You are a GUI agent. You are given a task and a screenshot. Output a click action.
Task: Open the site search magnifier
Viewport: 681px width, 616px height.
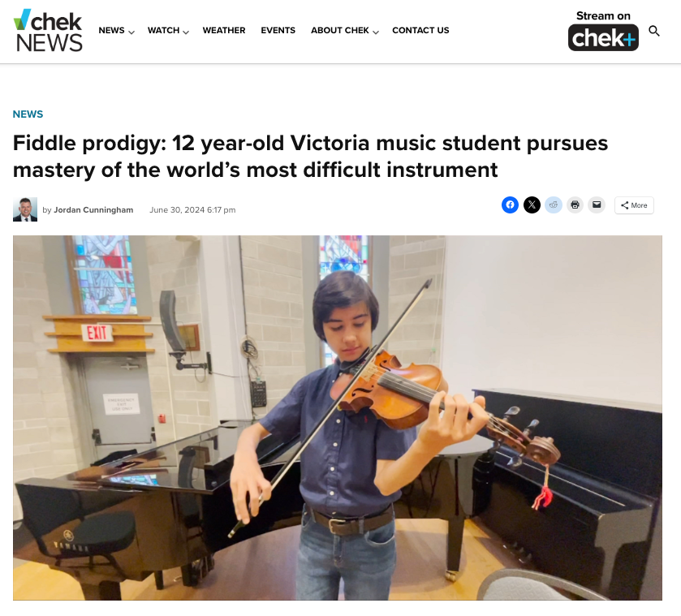pyautogui.click(x=654, y=31)
